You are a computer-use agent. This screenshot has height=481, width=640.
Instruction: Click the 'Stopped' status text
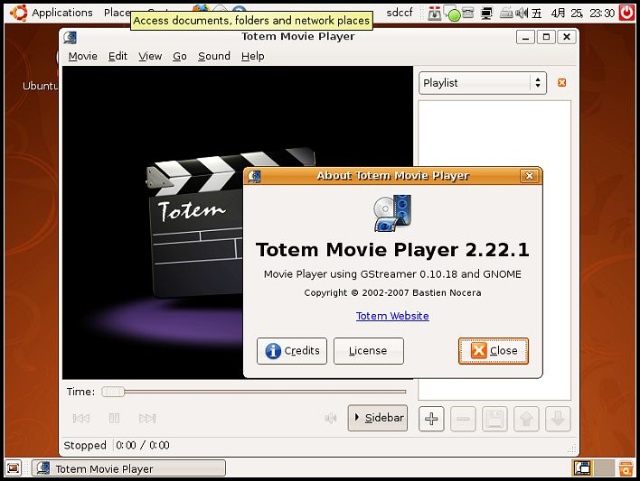tap(85, 445)
